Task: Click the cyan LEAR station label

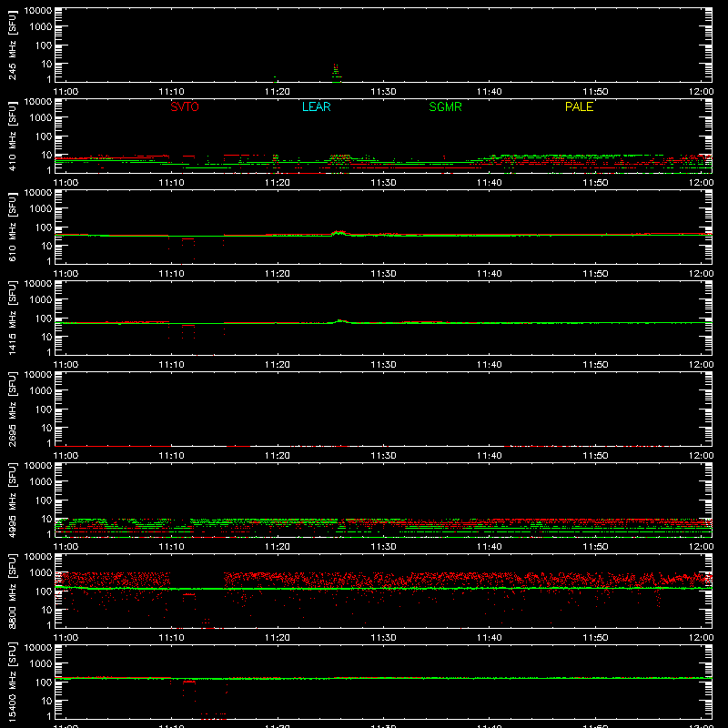Action: [316, 106]
